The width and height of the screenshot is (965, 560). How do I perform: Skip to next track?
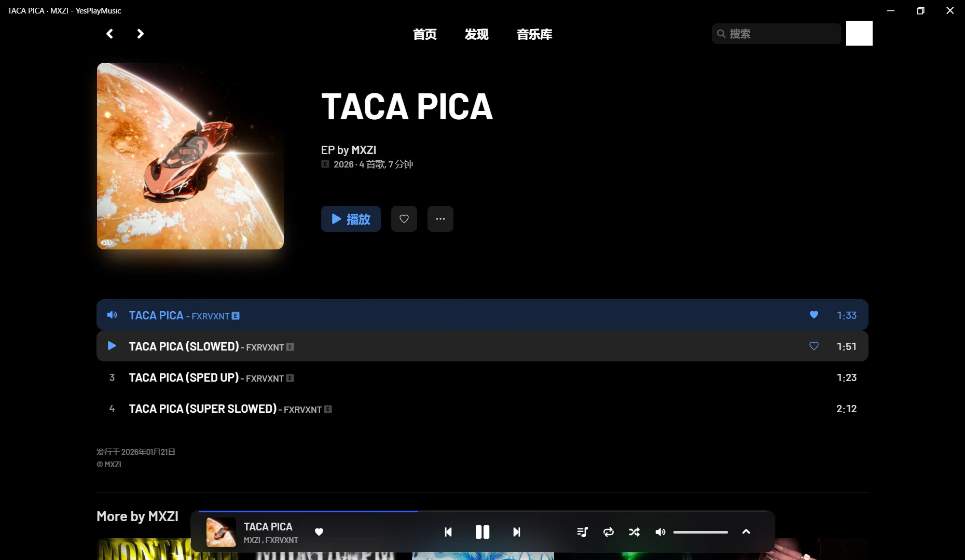pyautogui.click(x=517, y=532)
